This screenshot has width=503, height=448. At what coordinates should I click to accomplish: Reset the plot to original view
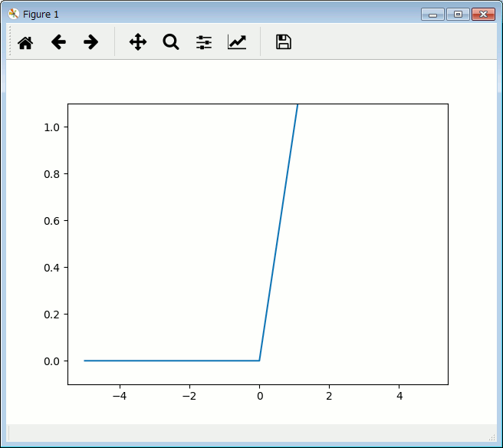(x=25, y=42)
